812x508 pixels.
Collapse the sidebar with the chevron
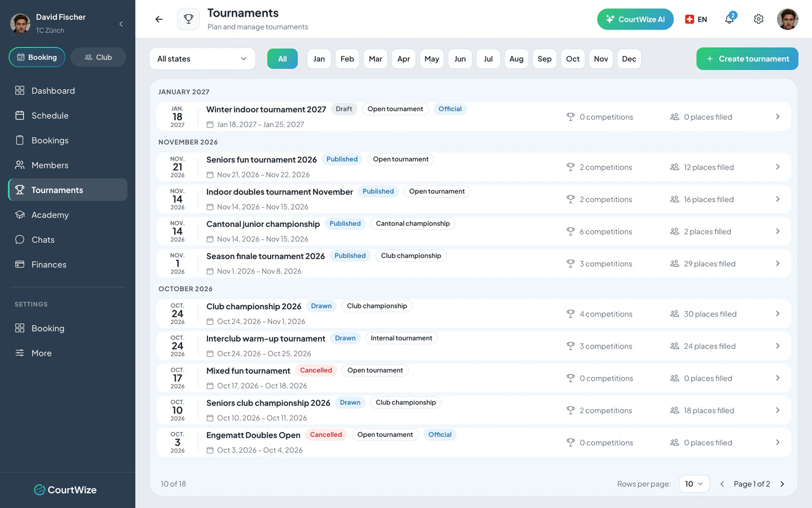121,24
